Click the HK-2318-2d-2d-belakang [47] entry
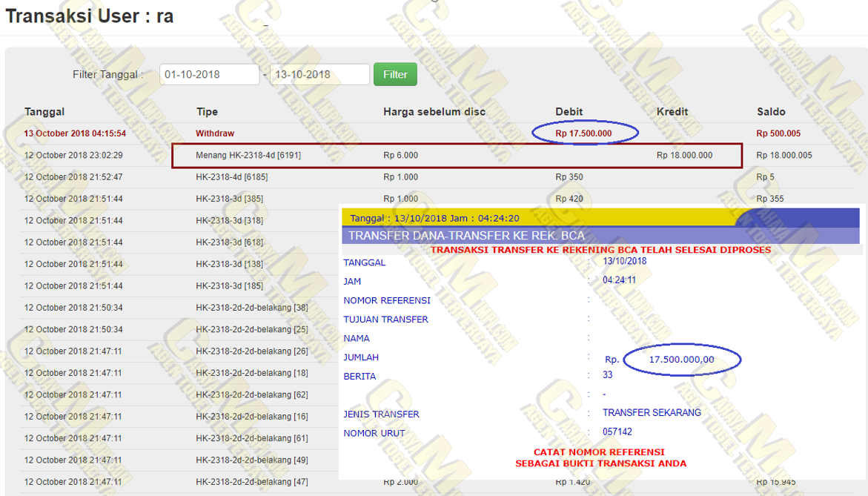This screenshot has height=496, width=868. coord(251,482)
